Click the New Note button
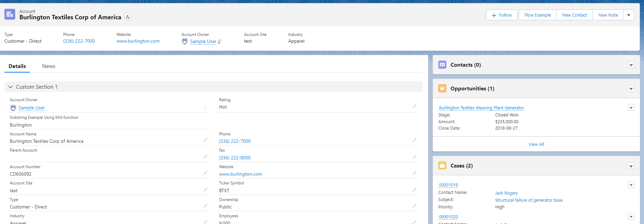 (608, 15)
